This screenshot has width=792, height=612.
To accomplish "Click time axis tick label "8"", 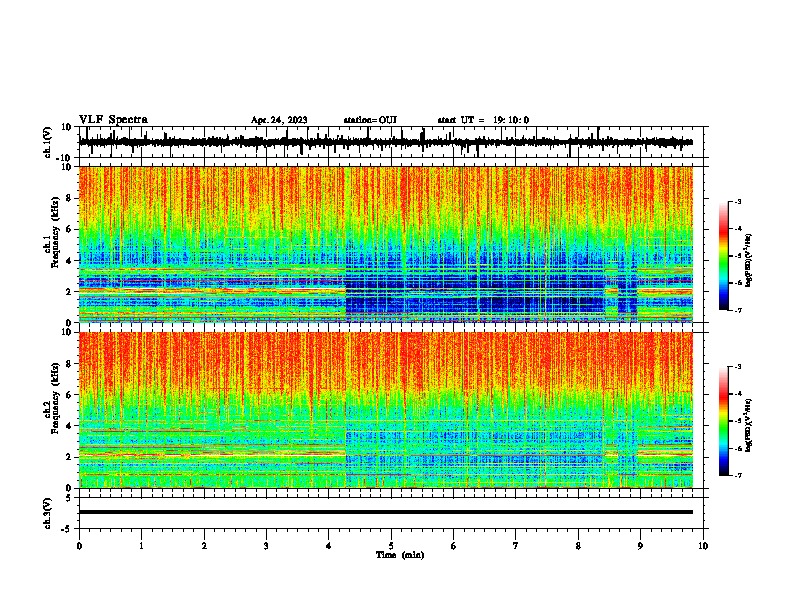I will point(578,546).
